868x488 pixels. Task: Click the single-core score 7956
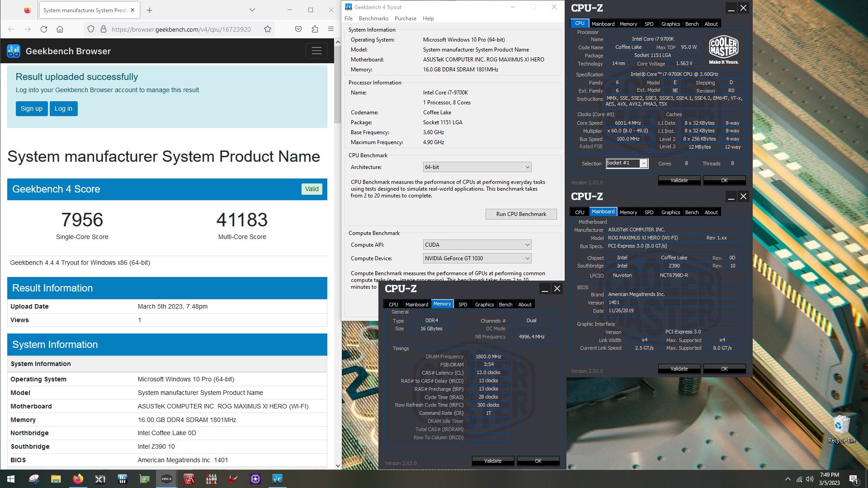coord(82,220)
